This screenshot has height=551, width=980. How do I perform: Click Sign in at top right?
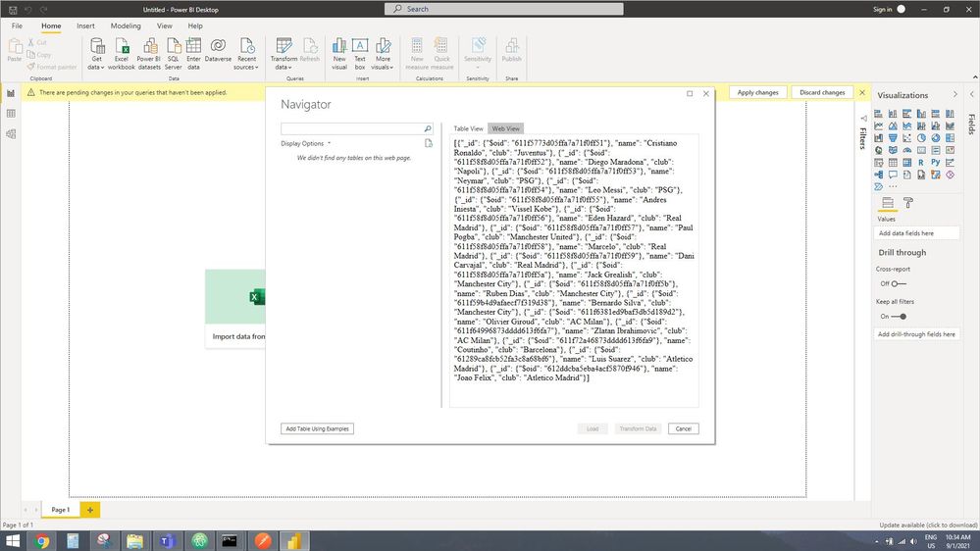tap(883, 10)
